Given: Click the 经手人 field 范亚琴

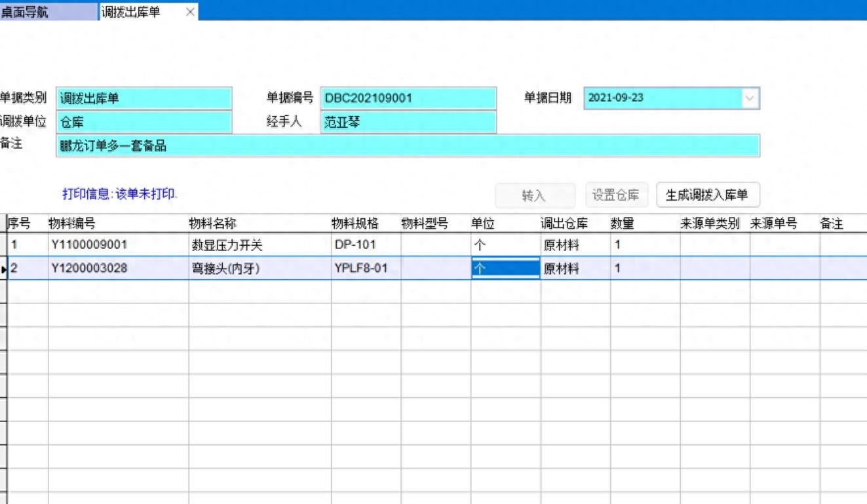Looking at the screenshot, I should coord(408,122).
